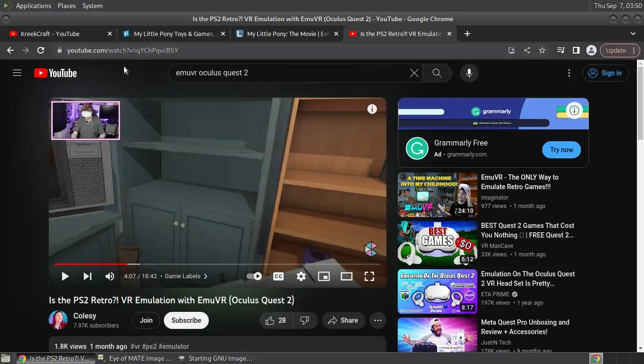Click ETA PRIME channel name
Viewport: 644px width, 364px height.
[x=495, y=294]
